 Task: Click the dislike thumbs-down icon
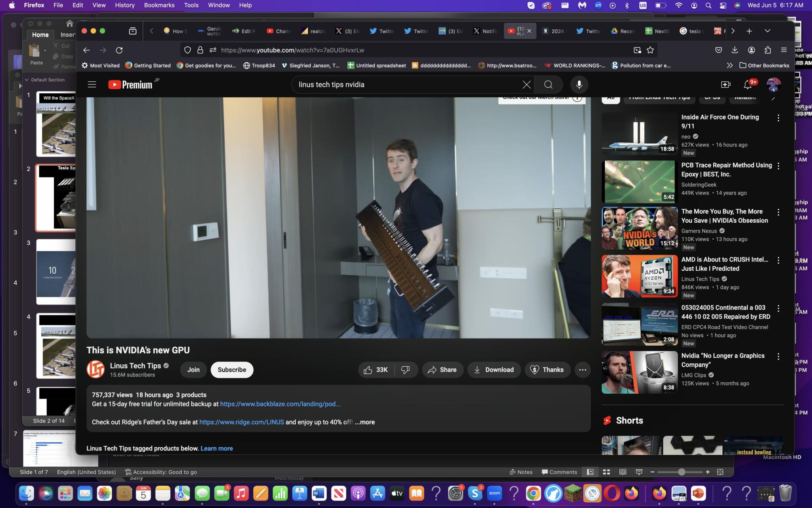click(405, 370)
